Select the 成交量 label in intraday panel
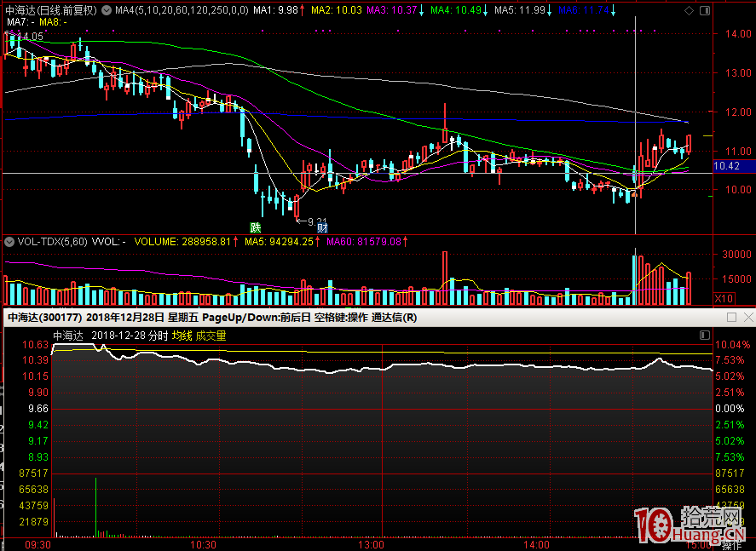The image size is (756, 551). point(211,336)
